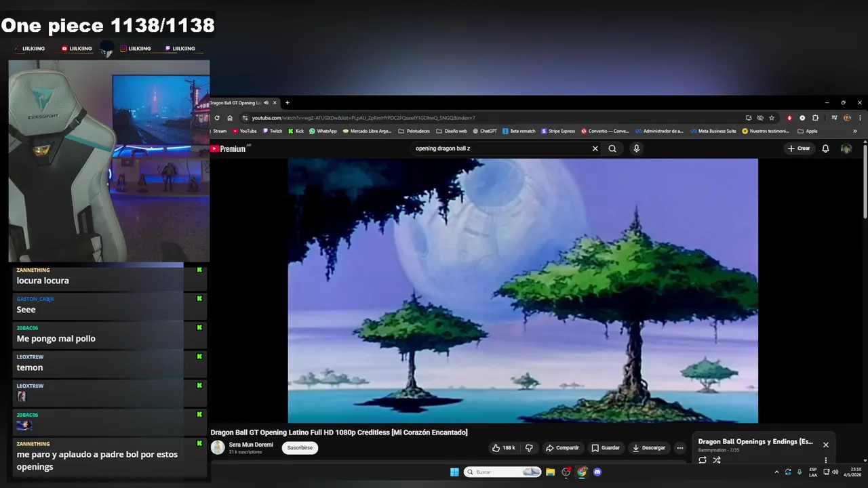Open ChatGPT bookmark
Screen dimensions: 868x488
pos(485,131)
